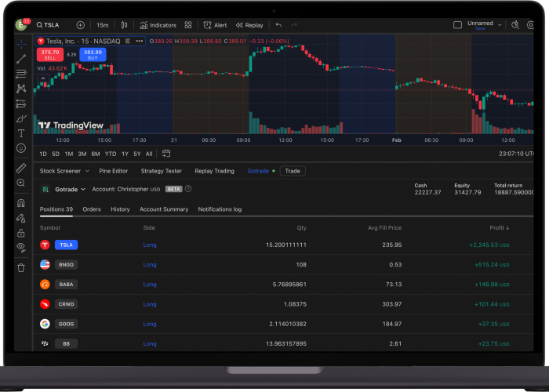Set chart range to 5Y
The width and height of the screenshot is (549, 392).
(137, 154)
